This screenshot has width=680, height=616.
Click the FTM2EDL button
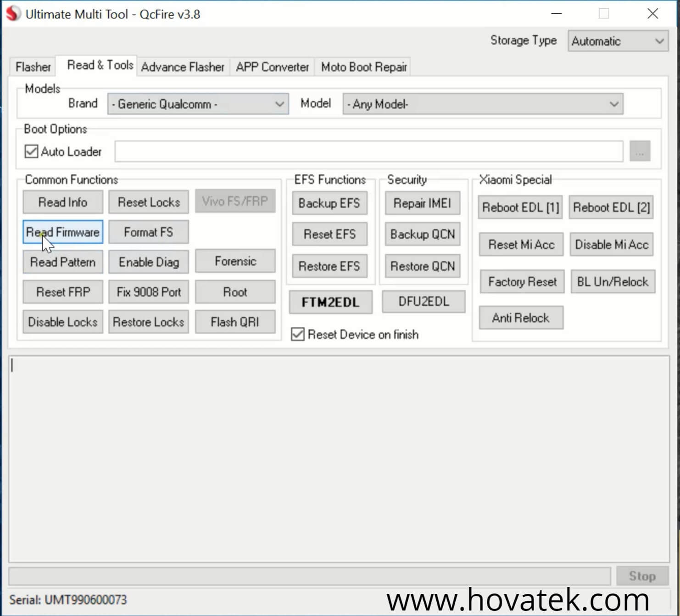point(330,302)
